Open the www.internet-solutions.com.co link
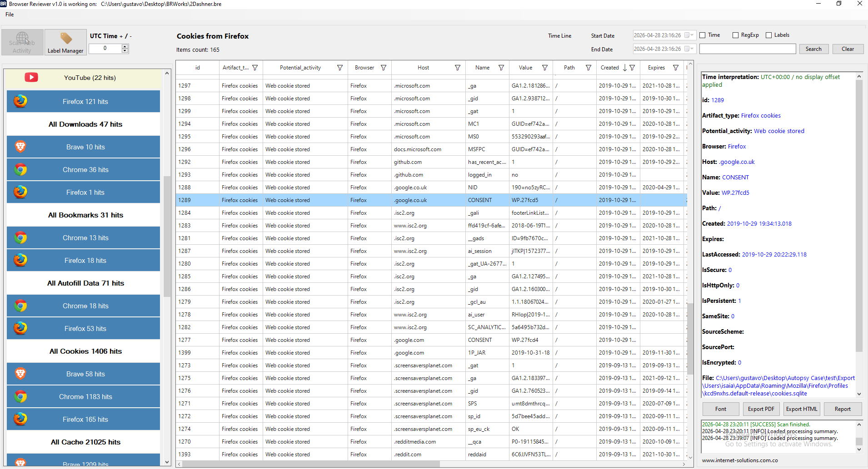This screenshot has width=868, height=469. [740, 460]
